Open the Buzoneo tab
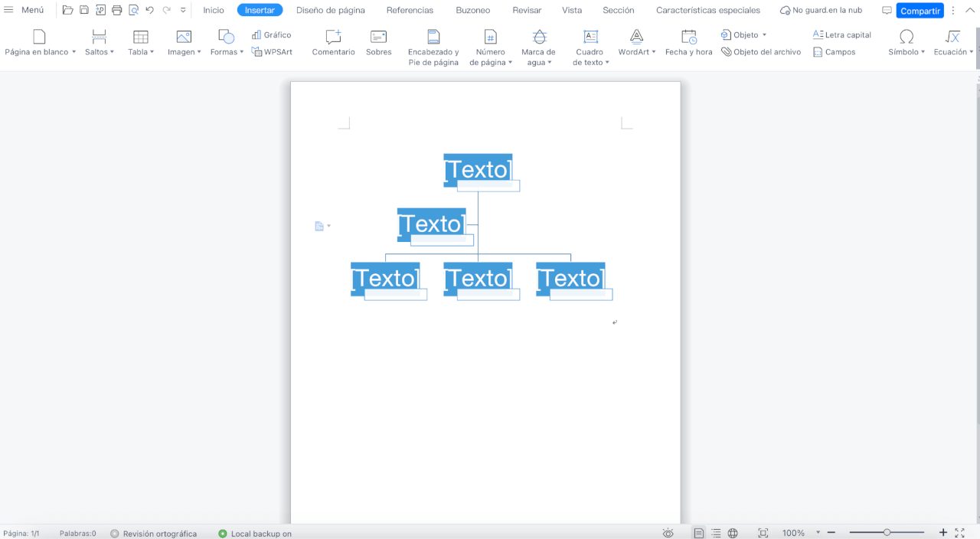This screenshot has width=980, height=539. pyautogui.click(x=473, y=10)
